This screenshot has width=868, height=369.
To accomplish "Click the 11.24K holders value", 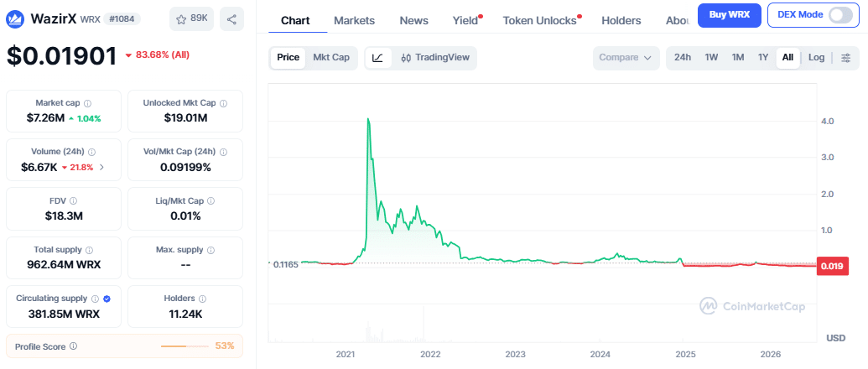I will pos(185,314).
